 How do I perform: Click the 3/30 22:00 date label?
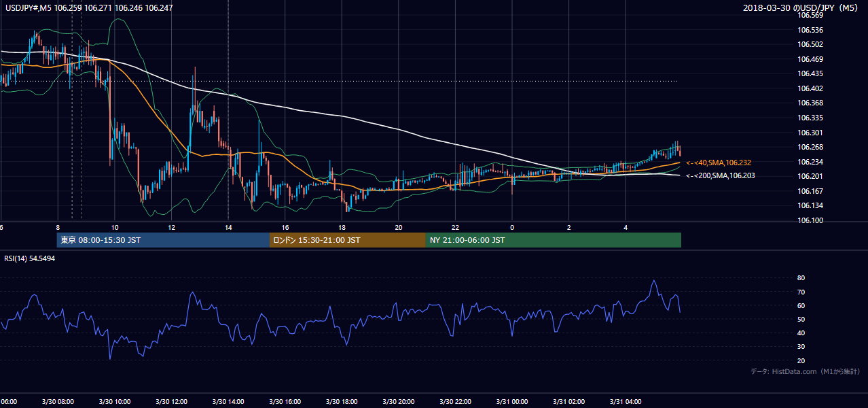(455, 402)
